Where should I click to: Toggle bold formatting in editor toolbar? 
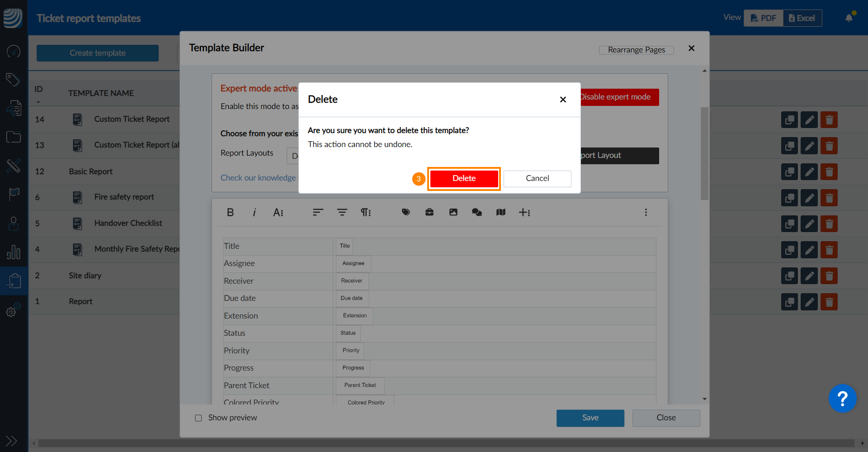tap(230, 213)
